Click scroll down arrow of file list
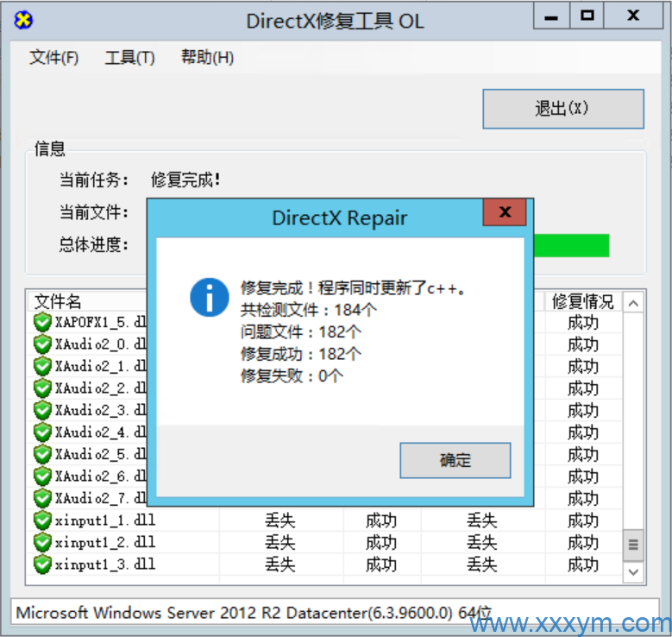 pos(633,571)
